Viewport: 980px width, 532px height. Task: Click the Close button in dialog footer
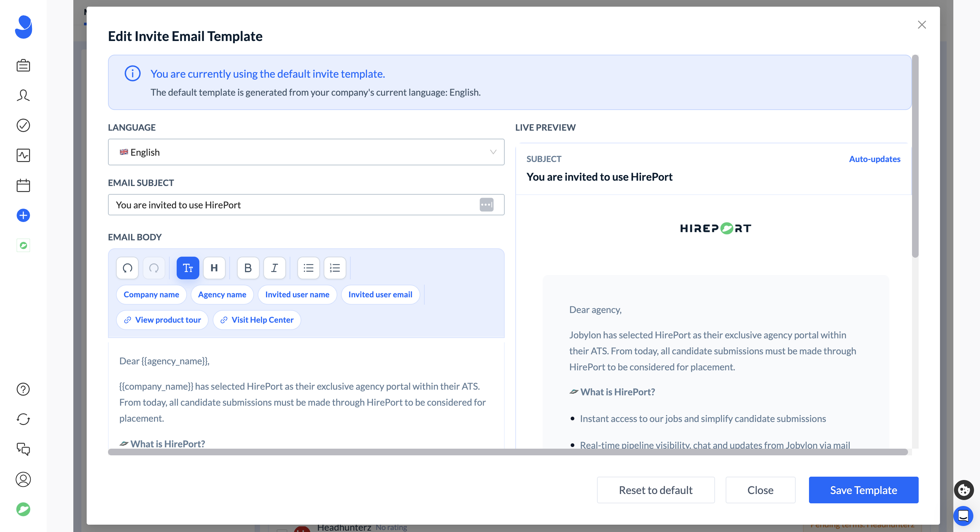(x=760, y=490)
